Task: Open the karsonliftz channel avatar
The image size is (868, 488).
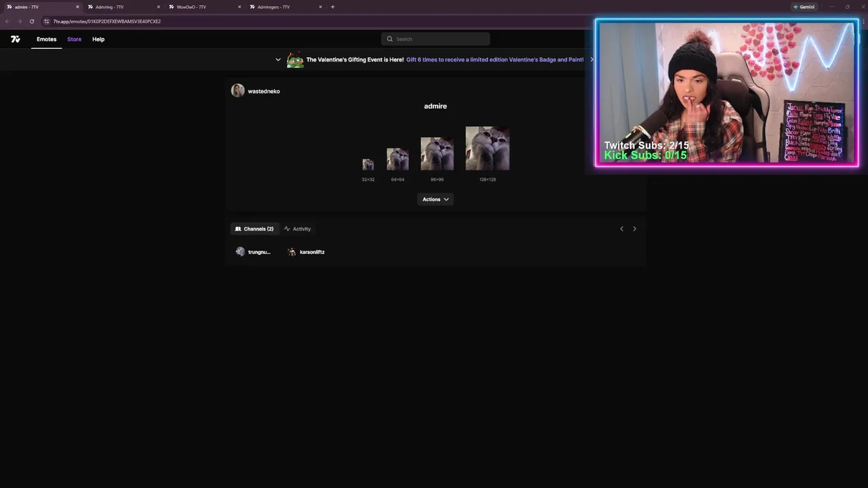Action: 292,252
